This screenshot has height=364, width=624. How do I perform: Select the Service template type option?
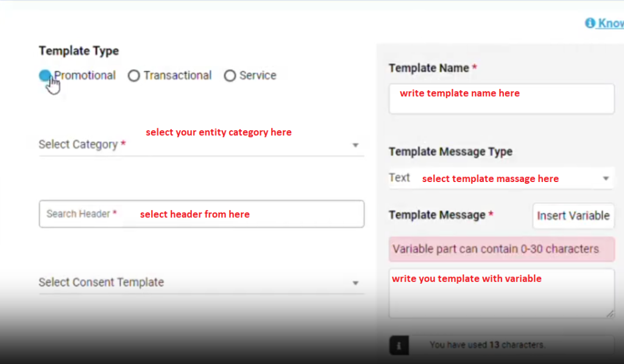click(x=230, y=75)
